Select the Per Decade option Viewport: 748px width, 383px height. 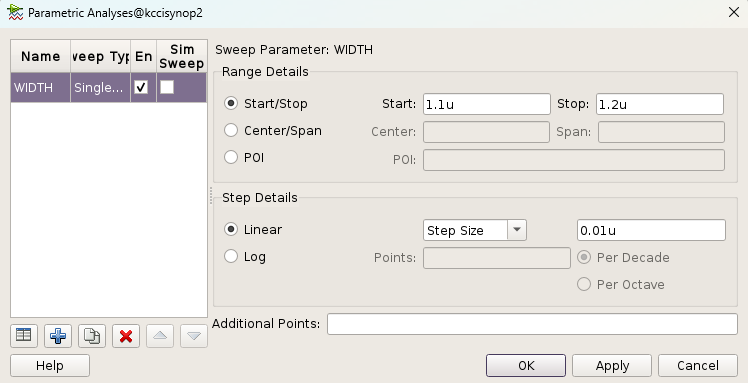(584, 258)
